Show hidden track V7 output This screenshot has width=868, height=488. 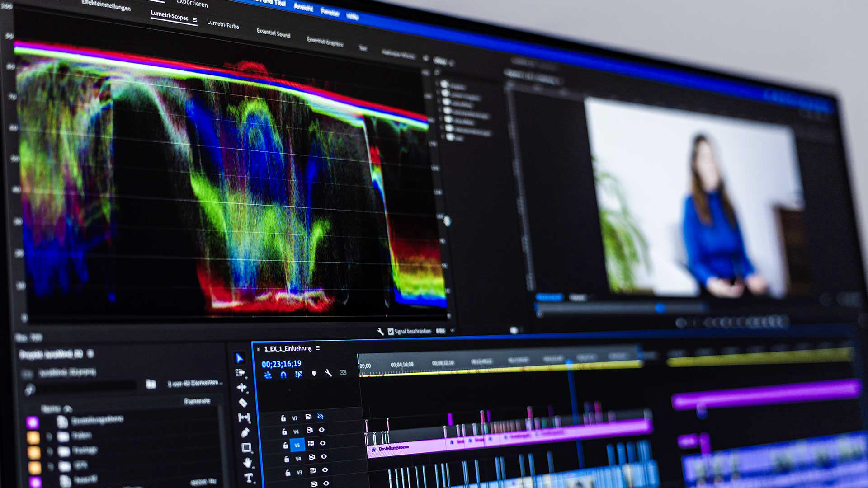(321, 416)
